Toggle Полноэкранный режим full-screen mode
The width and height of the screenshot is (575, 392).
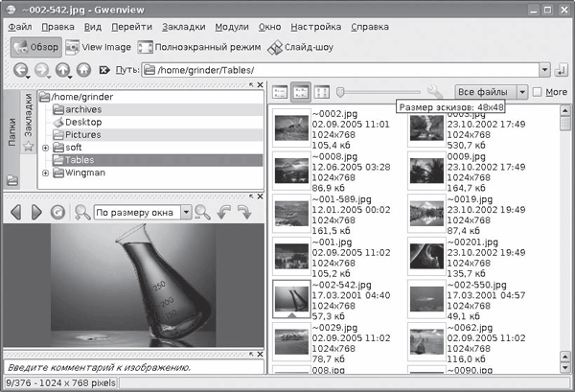pos(198,46)
